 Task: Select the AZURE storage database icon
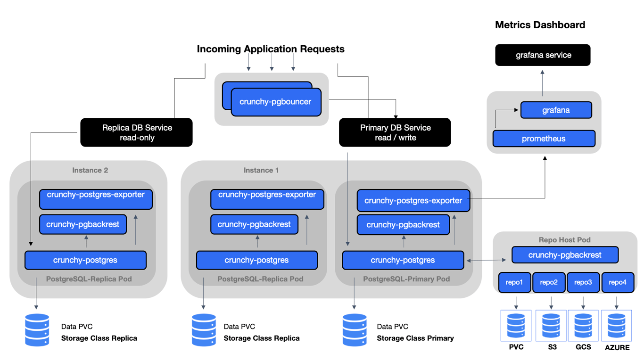(x=617, y=326)
